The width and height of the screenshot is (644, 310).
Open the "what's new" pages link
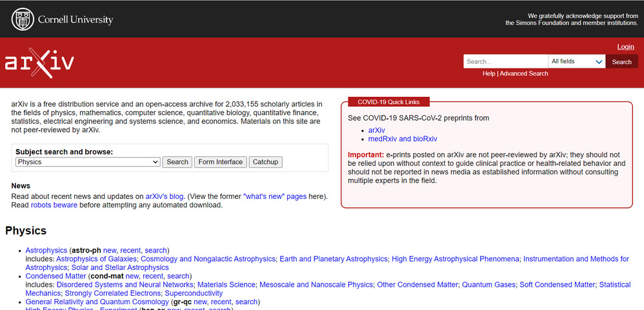274,196
